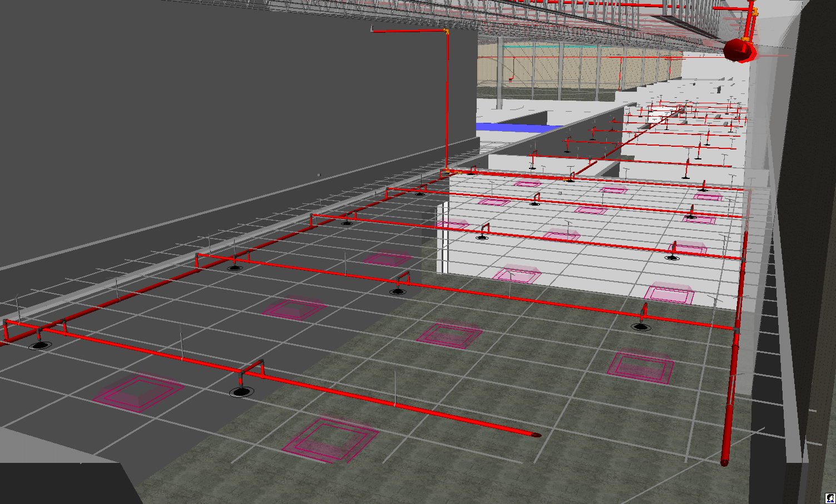This screenshot has height=504, width=836.
Task: Select the pink diffuser at the lower left
Action: click(137, 392)
